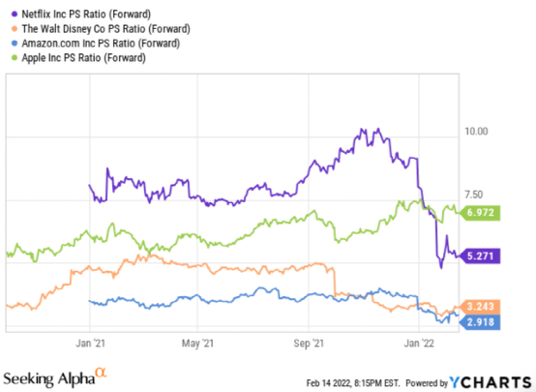
Task: Click the purple 5.271 value tag
Action: tap(480, 256)
